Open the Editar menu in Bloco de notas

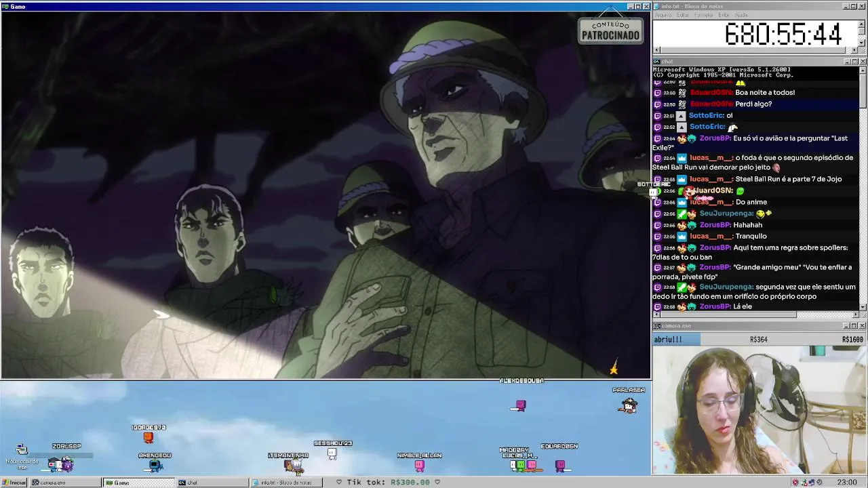coord(682,15)
